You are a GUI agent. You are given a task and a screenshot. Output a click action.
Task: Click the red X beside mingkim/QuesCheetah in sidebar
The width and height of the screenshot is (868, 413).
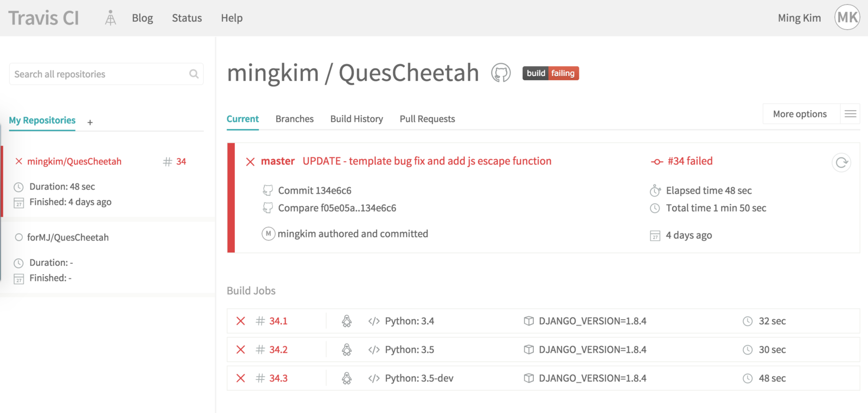[x=19, y=161]
